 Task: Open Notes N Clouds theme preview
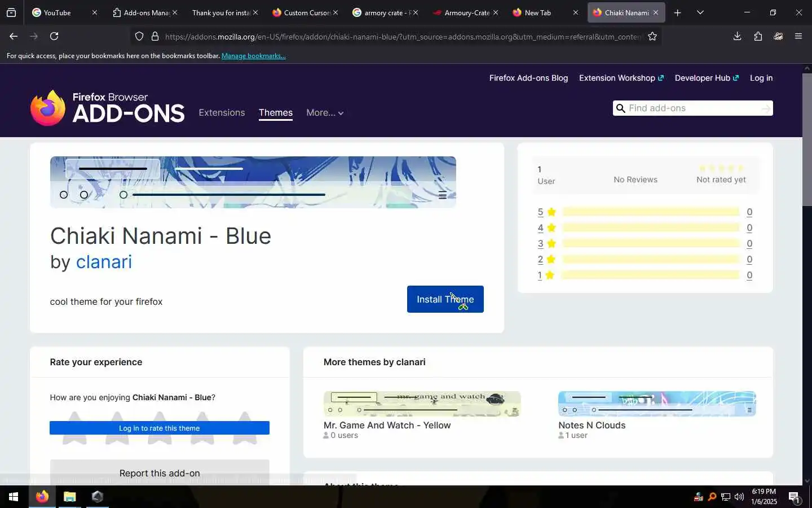pyautogui.click(x=657, y=404)
